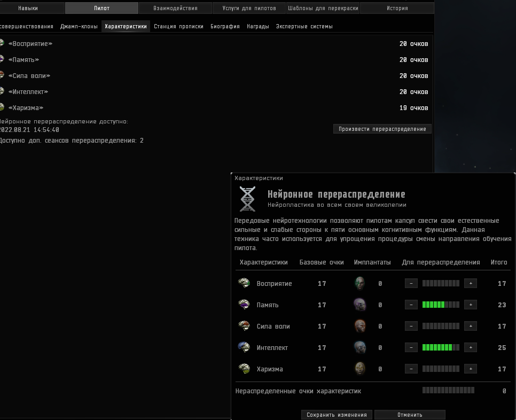Switch to the Станция прописки subtab
Image resolution: width=516 pixels, height=420 pixels.
coord(179,26)
